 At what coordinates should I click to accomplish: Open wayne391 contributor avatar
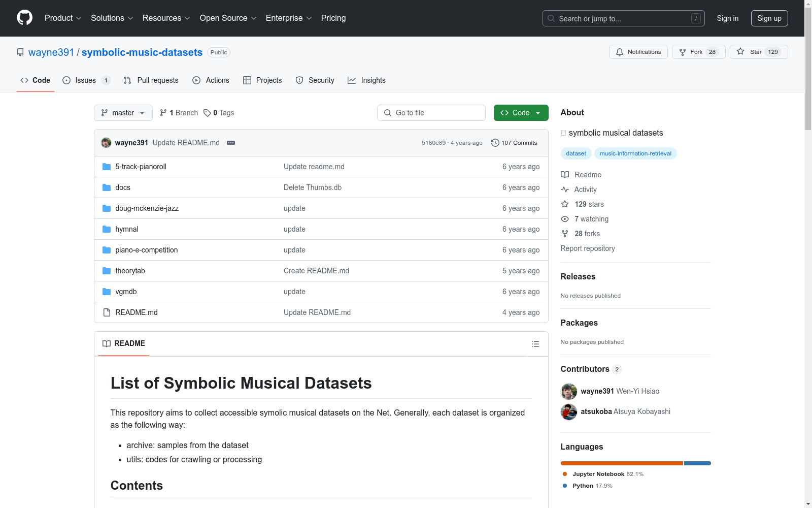pyautogui.click(x=569, y=391)
